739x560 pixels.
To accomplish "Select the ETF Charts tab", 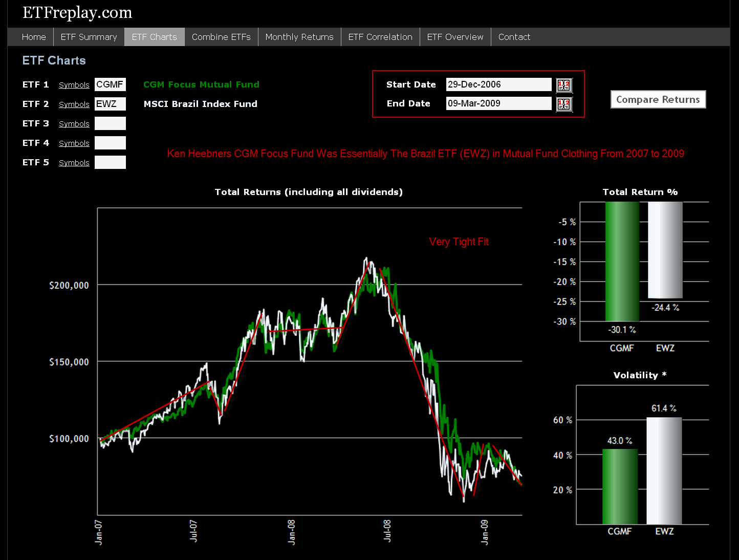I will click(155, 37).
